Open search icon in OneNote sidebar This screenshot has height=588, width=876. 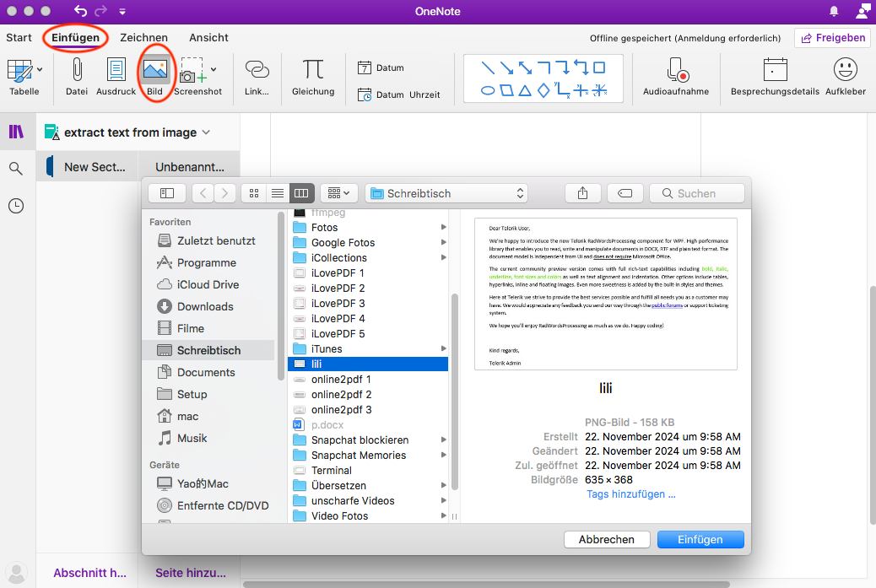[16, 169]
